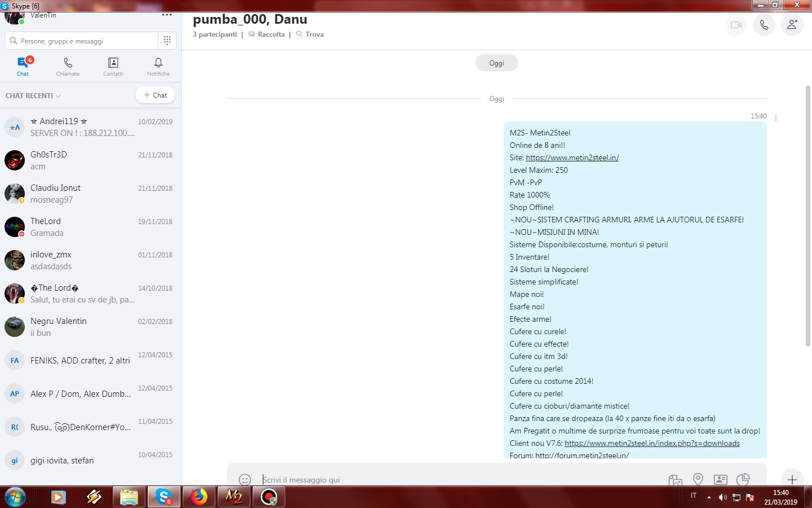Click the IT language indicator in tray
The image size is (812, 508).
point(694,496)
